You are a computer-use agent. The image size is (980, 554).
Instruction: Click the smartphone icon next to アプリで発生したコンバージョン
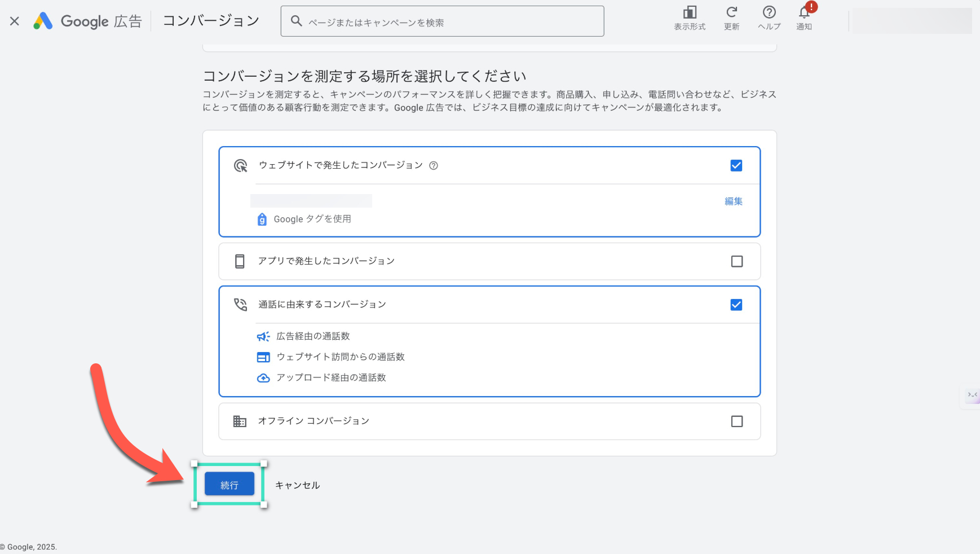239,261
